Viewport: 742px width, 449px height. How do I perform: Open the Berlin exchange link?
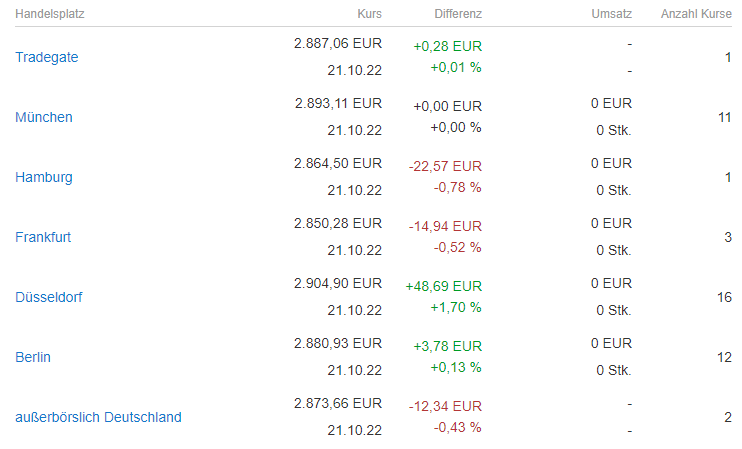click(33, 357)
